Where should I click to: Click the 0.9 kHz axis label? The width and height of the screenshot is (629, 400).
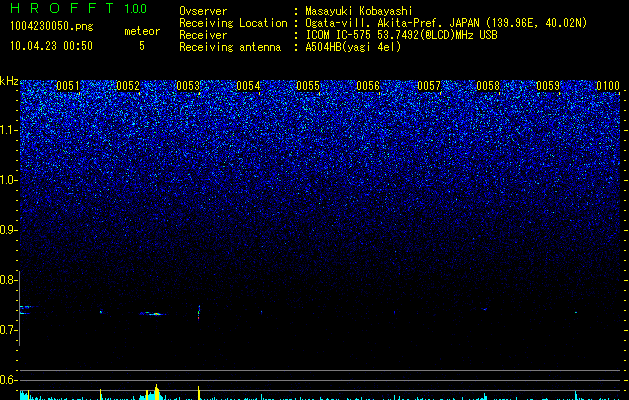point(8,230)
